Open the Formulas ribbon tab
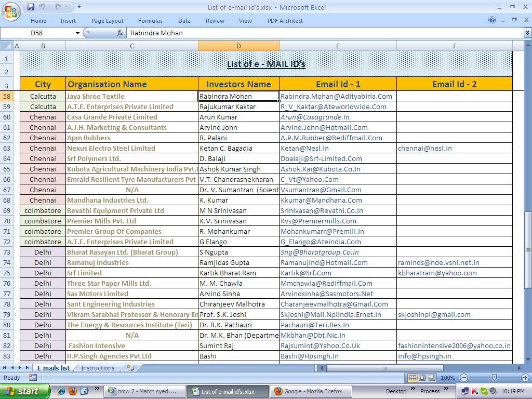The height and width of the screenshot is (399, 532). 150,21
